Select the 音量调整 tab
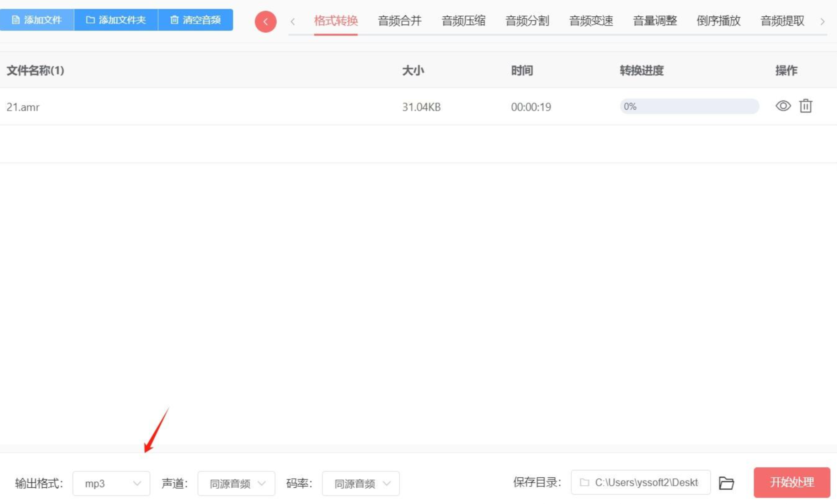 [x=655, y=21]
